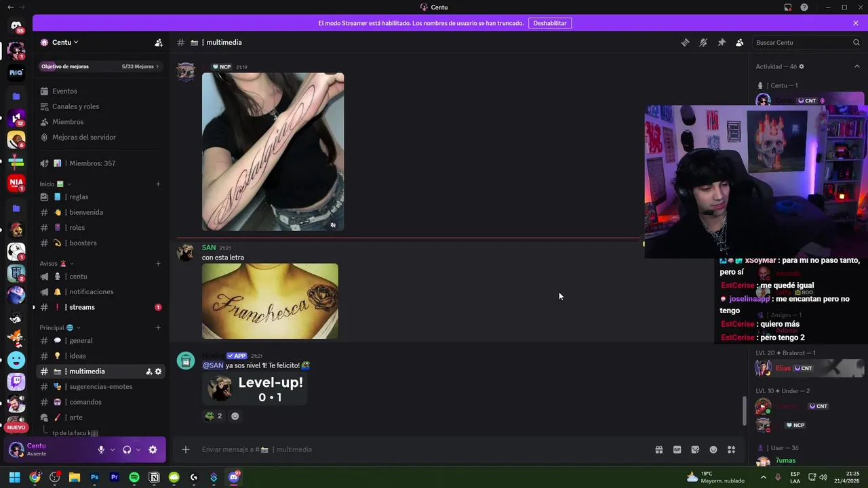The width and height of the screenshot is (868, 488).
Task: Click the @SAN mention
Action: point(213,365)
